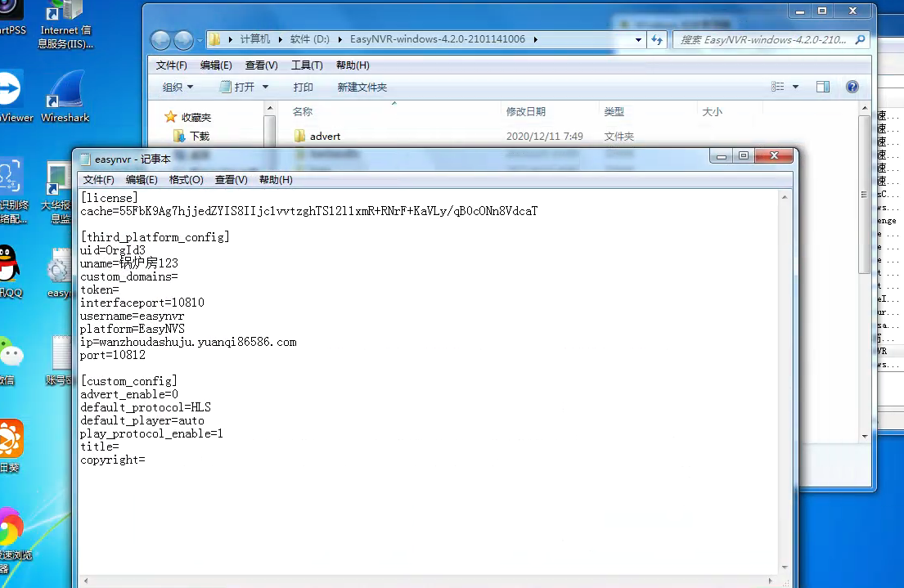Expand the view options dropdown arrow
Screen dimensions: 904x588
796,87
